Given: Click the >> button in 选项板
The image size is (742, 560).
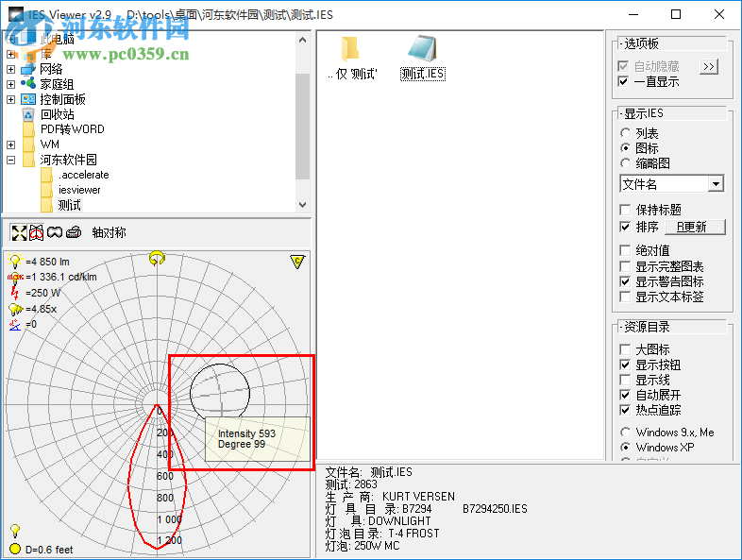Looking at the screenshot, I should (x=708, y=67).
